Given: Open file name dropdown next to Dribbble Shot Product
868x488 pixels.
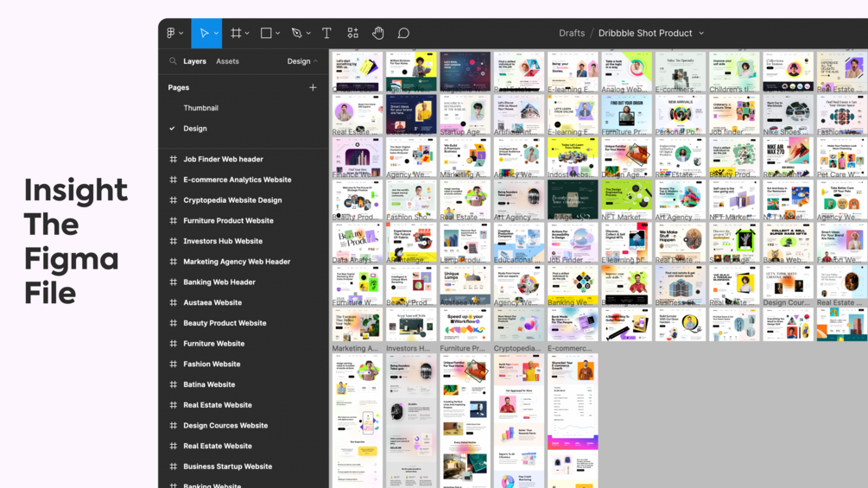Looking at the screenshot, I should point(701,34).
